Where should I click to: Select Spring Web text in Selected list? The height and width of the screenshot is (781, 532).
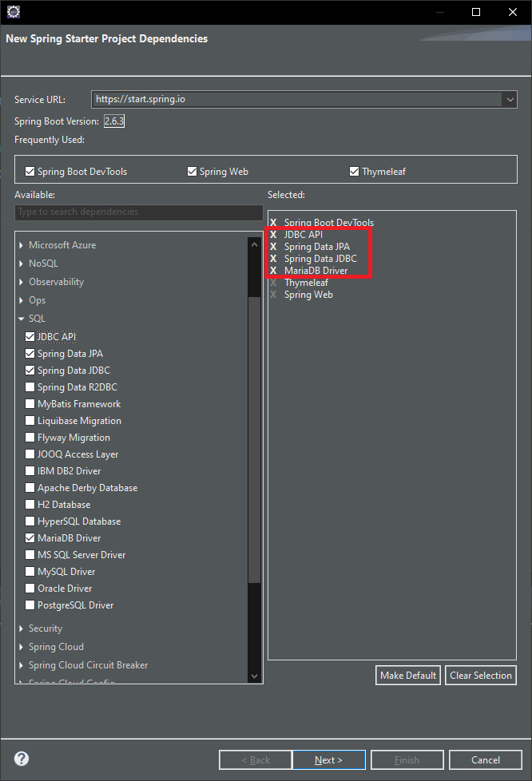308,295
